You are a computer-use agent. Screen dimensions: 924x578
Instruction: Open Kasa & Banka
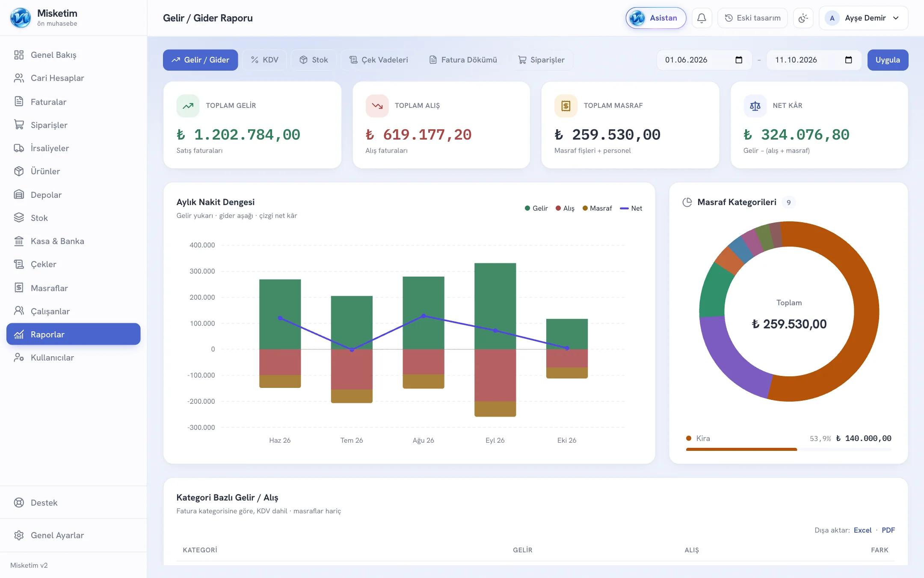coord(74,241)
